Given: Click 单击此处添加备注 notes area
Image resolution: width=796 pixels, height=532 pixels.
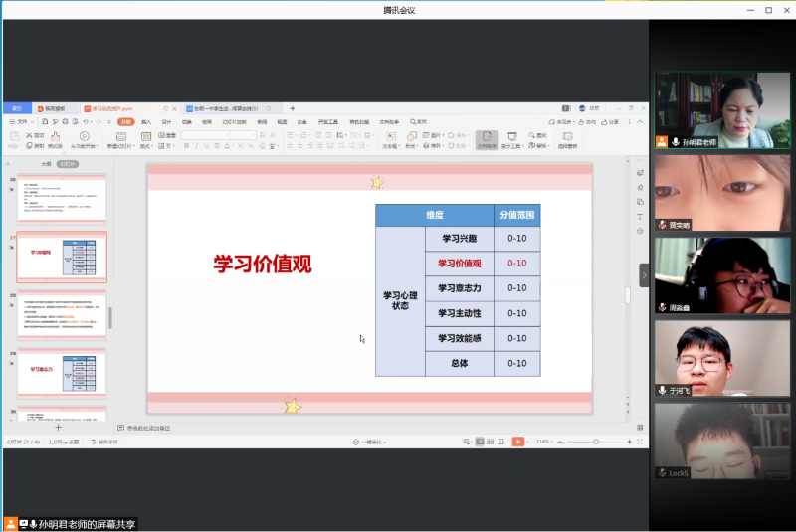Looking at the screenshot, I should [x=149, y=428].
